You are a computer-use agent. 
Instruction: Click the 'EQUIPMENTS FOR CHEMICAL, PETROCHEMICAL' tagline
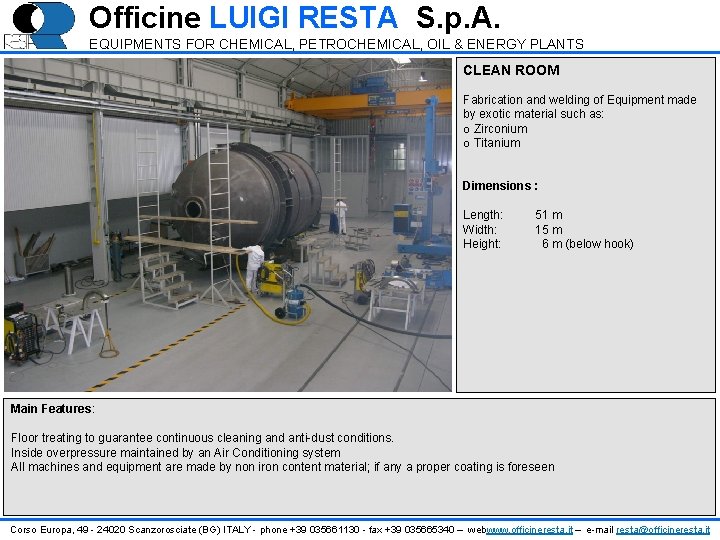pos(336,44)
